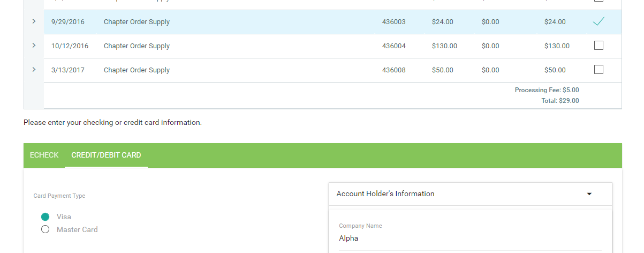This screenshot has width=644, height=253.
Task: Click the Company Name field containing Alpha
Action: point(469,239)
